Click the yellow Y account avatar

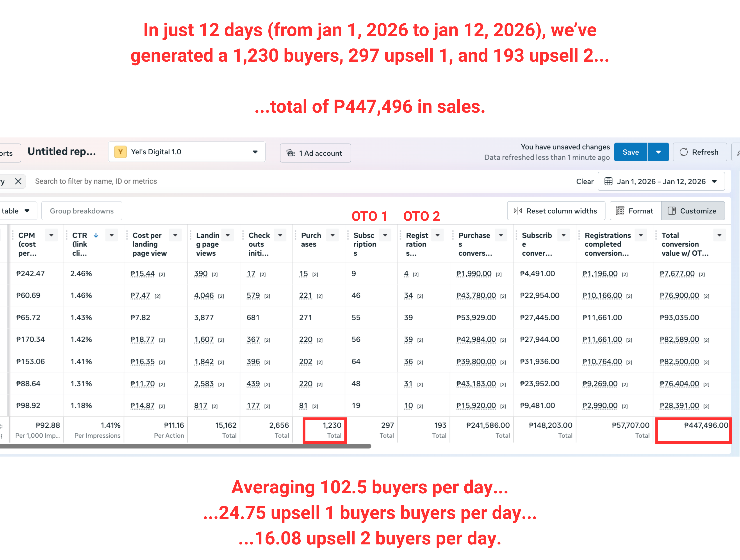point(120,152)
